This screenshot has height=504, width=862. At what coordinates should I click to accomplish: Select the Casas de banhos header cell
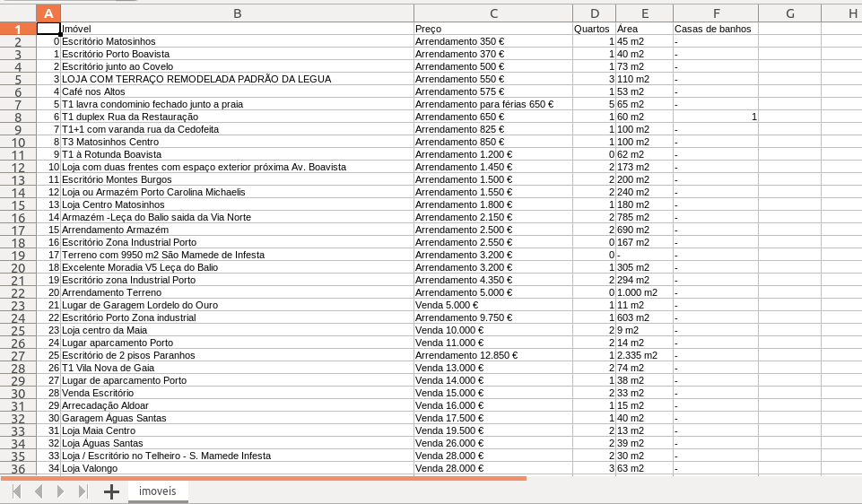pyautogui.click(x=715, y=29)
